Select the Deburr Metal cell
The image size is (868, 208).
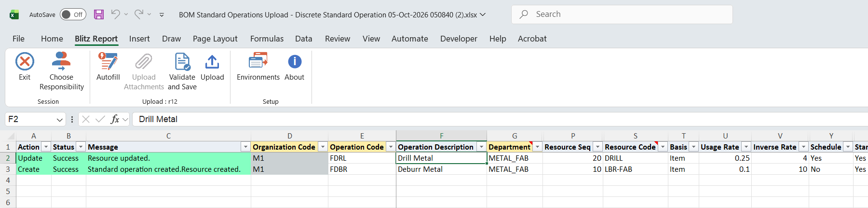point(441,169)
